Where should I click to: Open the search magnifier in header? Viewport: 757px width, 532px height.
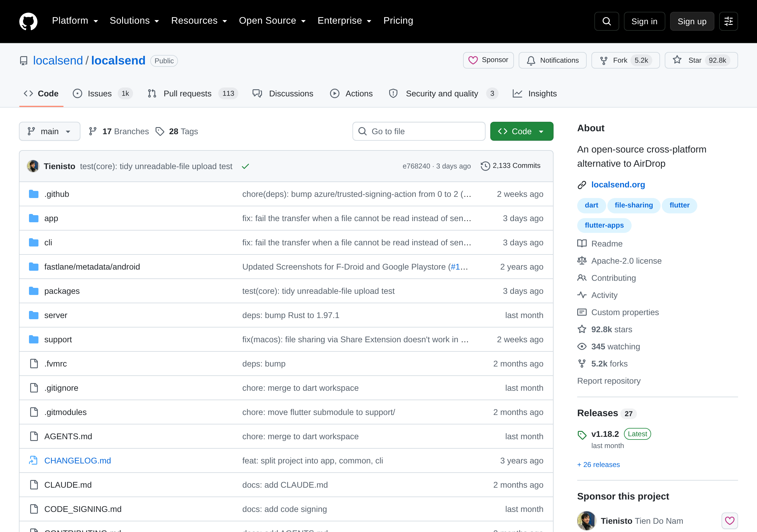pyautogui.click(x=606, y=21)
